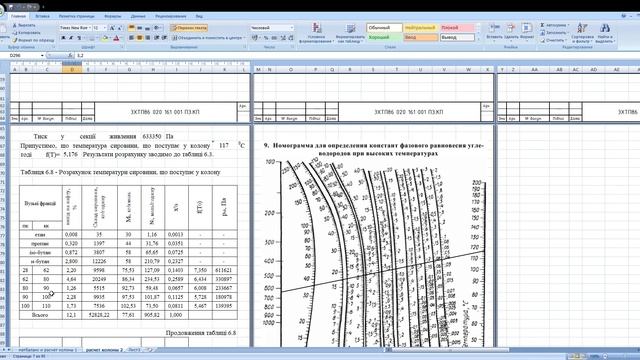The image size is (640, 360).
Task: Expand the cell styles gallery
Action: coord(478,39)
